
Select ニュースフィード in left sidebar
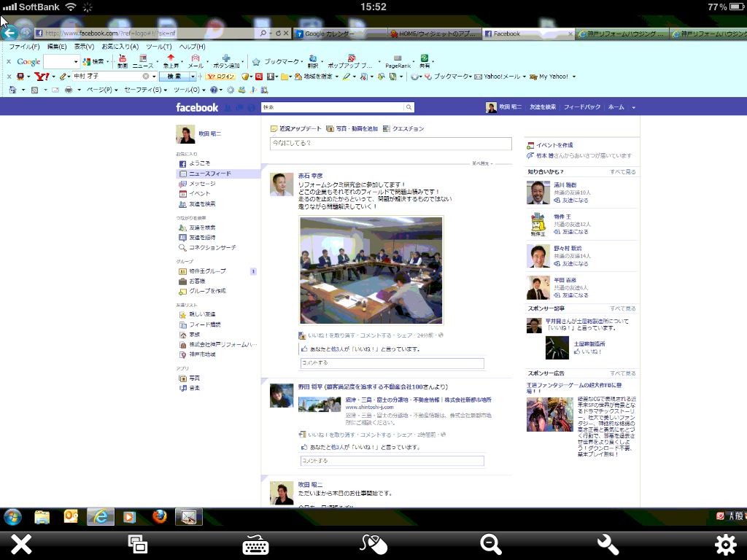point(218,174)
